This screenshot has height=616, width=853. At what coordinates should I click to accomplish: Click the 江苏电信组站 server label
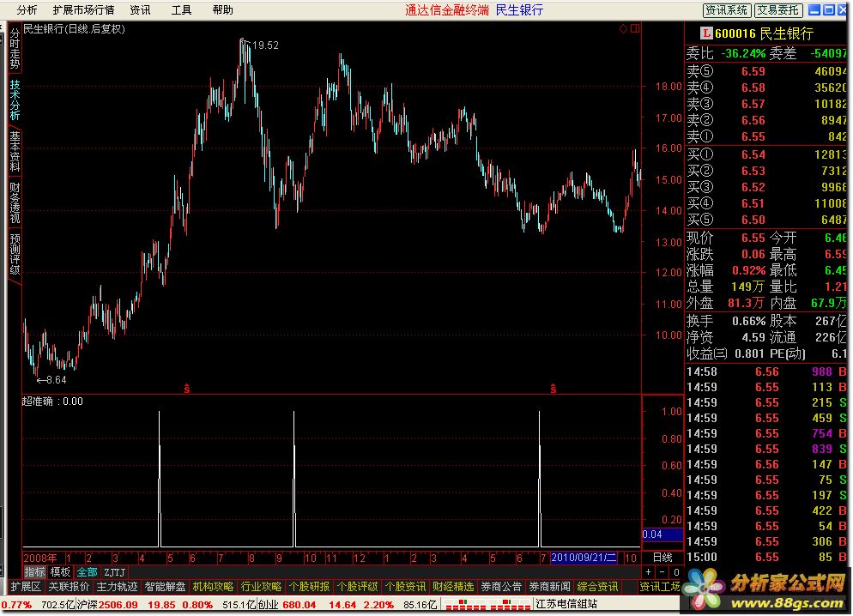[x=566, y=604]
